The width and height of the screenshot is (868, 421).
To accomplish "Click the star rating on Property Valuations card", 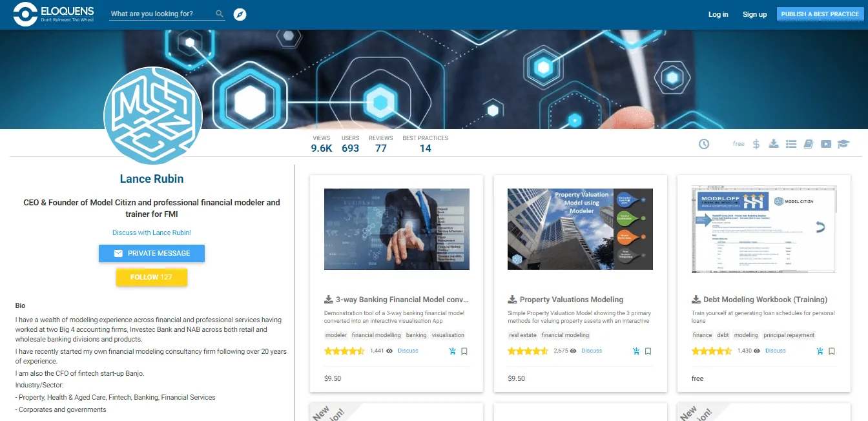I will click(x=528, y=351).
